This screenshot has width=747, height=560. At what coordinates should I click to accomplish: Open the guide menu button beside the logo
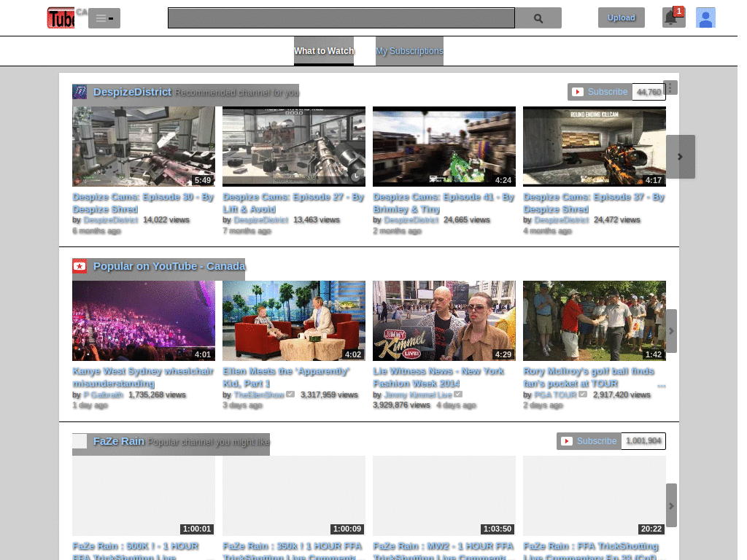(104, 18)
